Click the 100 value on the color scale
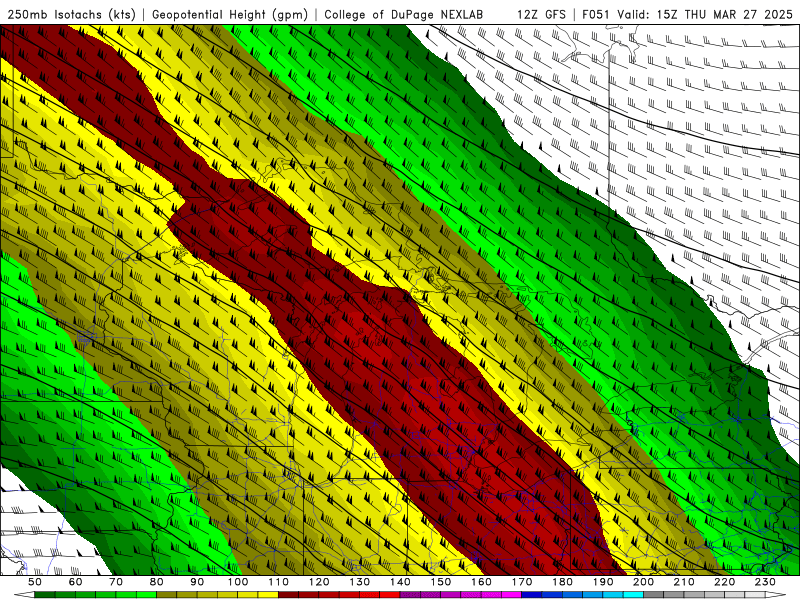This screenshot has height=600, width=800. [x=238, y=582]
